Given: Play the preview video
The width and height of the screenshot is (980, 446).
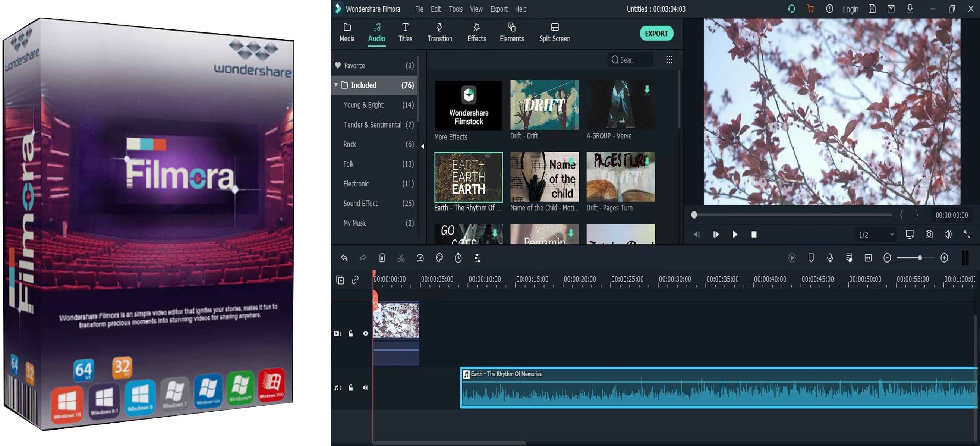Looking at the screenshot, I should click(735, 235).
